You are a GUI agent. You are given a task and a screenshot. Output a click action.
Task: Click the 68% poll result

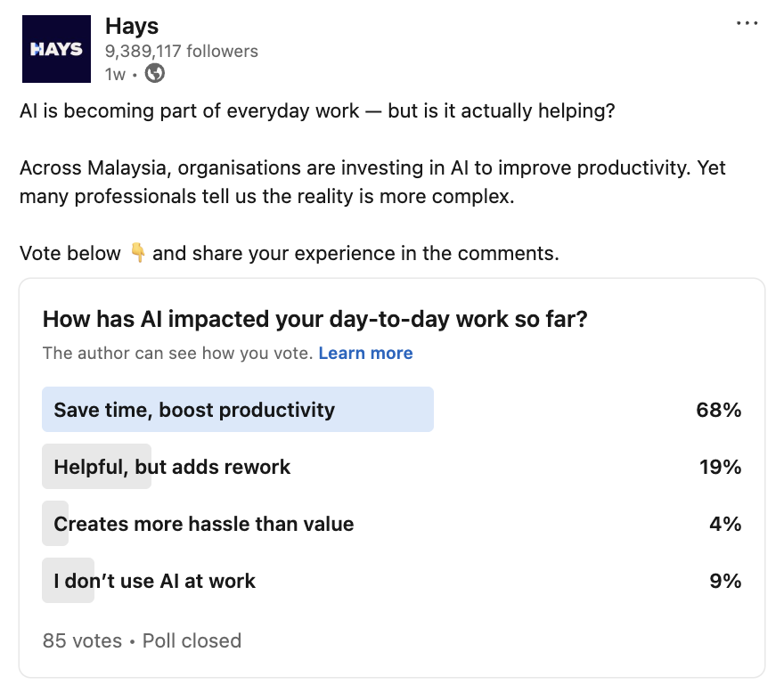coord(719,410)
